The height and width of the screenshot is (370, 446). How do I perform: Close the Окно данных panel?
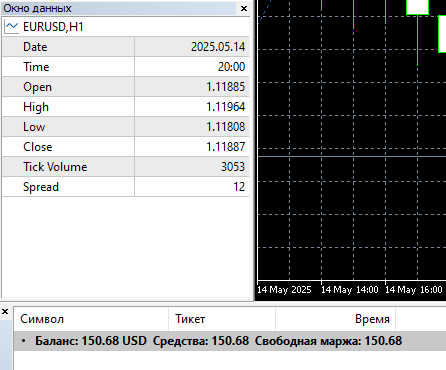point(244,8)
